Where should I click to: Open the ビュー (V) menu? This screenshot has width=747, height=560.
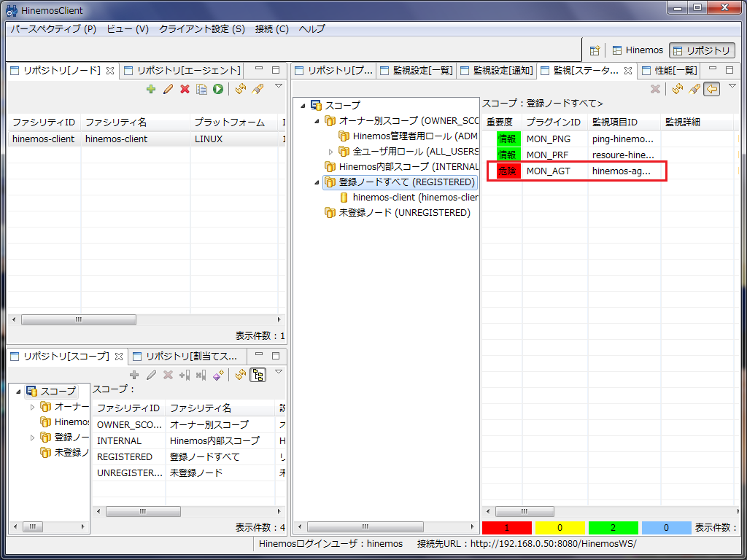click(128, 29)
